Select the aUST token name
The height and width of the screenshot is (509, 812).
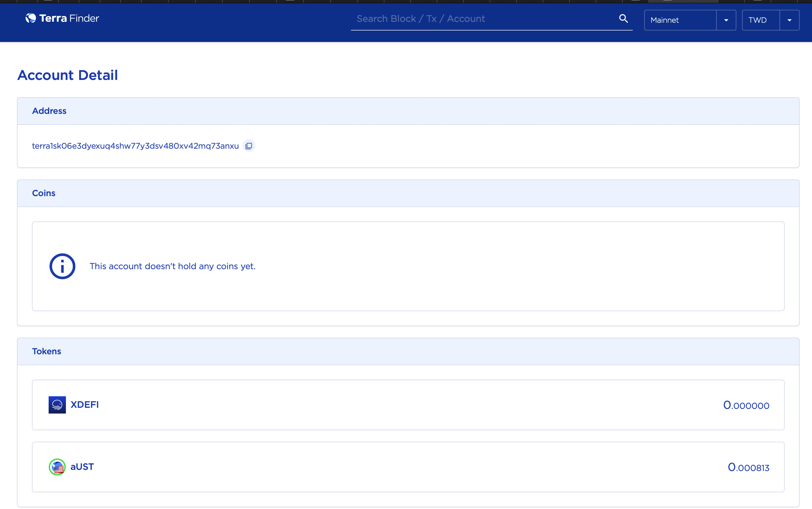click(x=82, y=467)
